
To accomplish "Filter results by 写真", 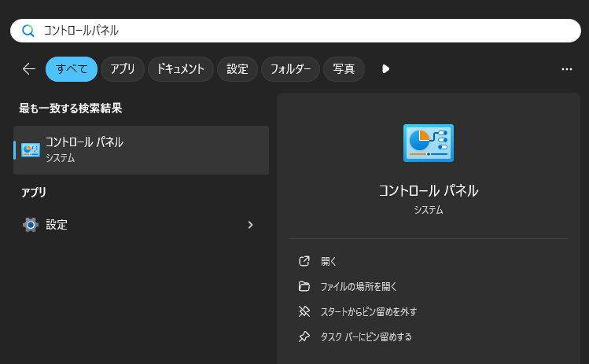I will pyautogui.click(x=344, y=69).
